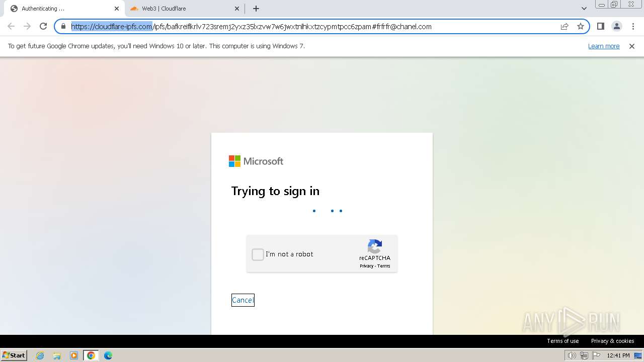This screenshot has width=644, height=362.
Task: Open the Windows Start menu
Action: [x=14, y=355]
